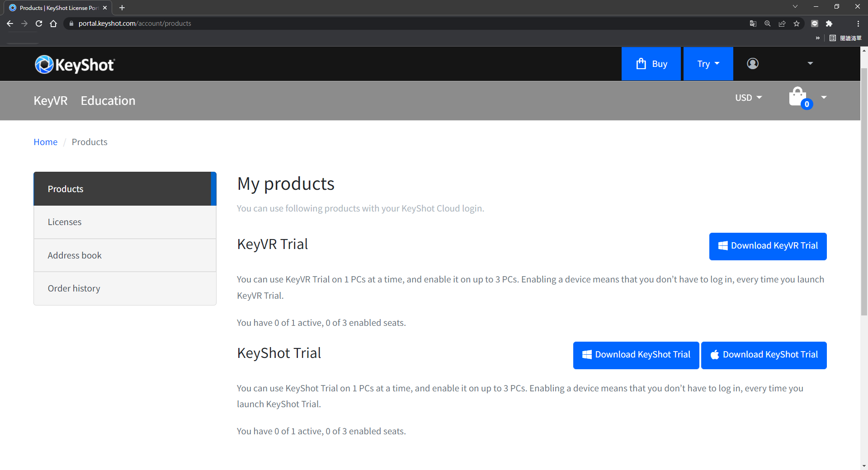Open a new browser tab
This screenshot has height=470, width=868.
[122, 8]
